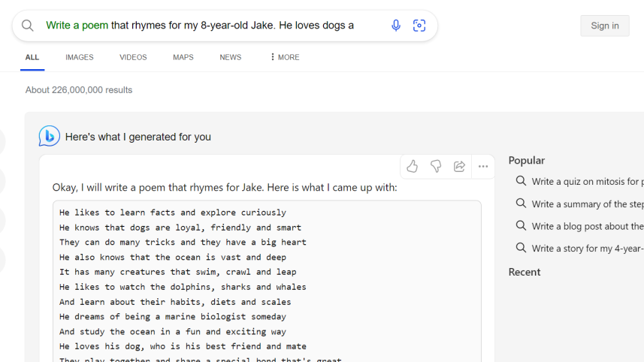Image resolution: width=644 pixels, height=362 pixels.
Task: Select the NEWS tab
Action: tap(230, 57)
